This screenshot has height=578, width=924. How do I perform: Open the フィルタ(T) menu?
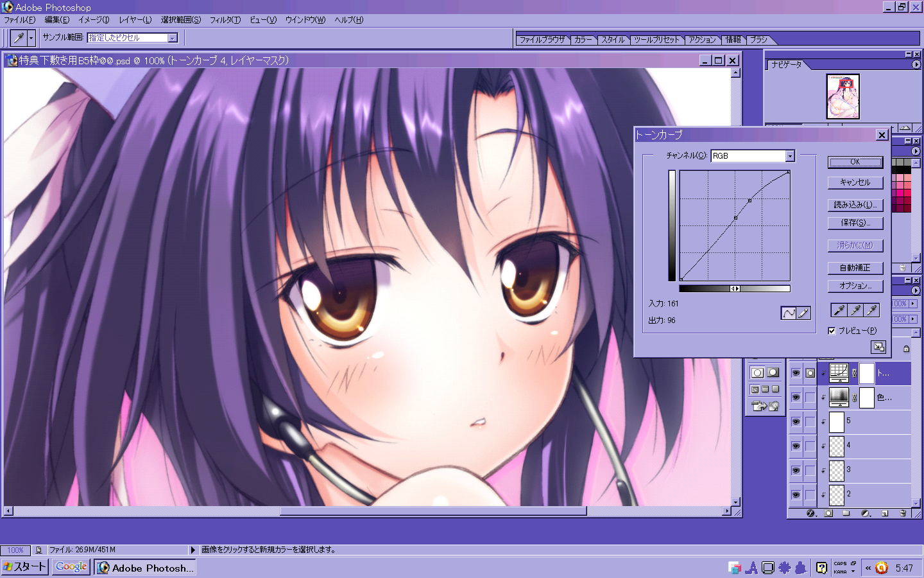click(225, 20)
